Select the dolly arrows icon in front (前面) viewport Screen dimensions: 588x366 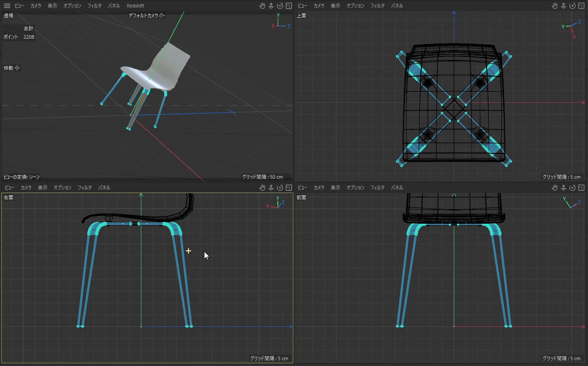pyautogui.click(x=564, y=188)
